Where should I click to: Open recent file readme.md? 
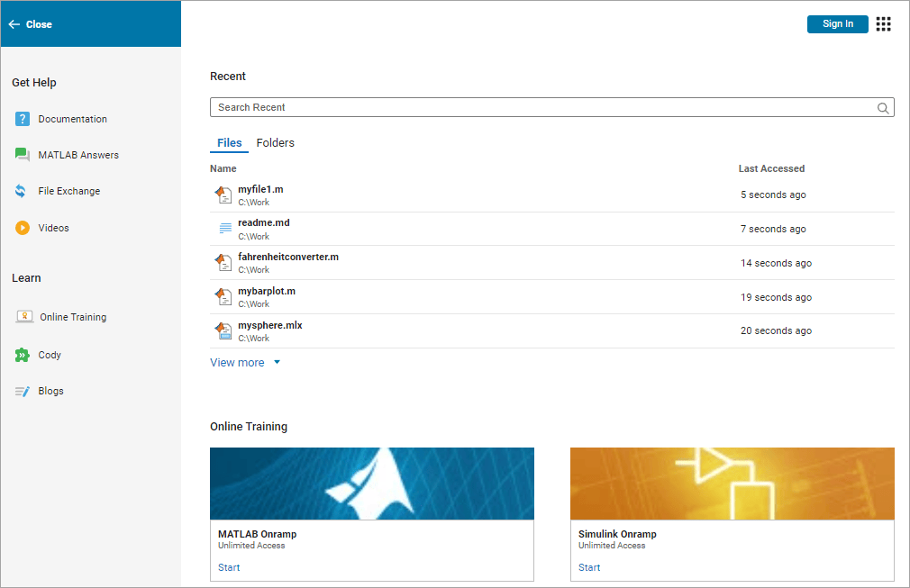pos(263,222)
